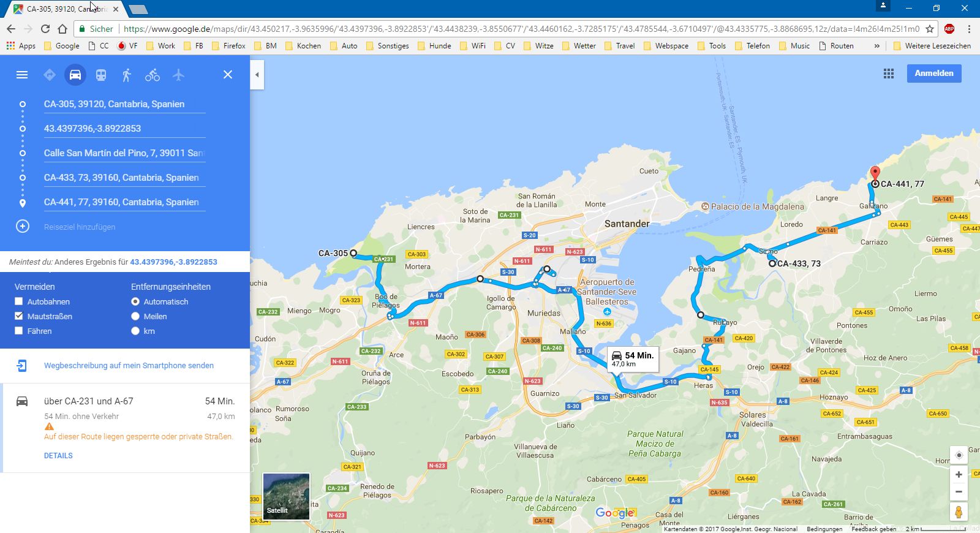Select public transit travel mode icon
Image resolution: width=980 pixels, height=533 pixels.
coord(100,75)
